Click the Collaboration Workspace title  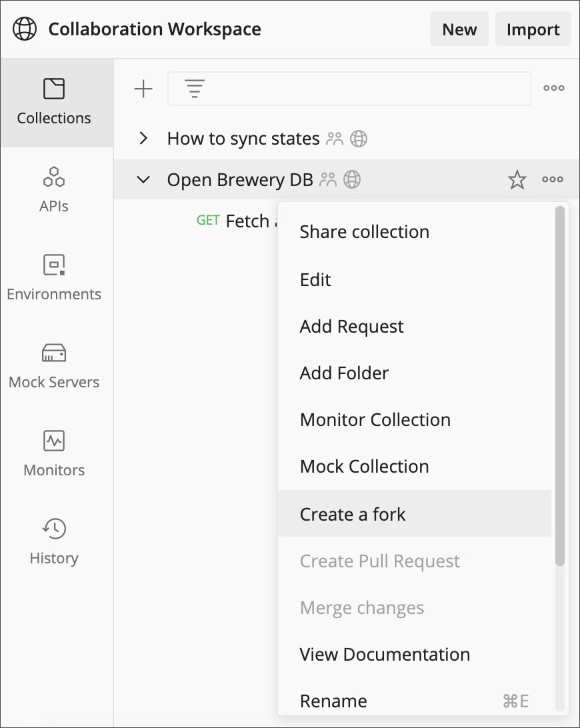155,29
